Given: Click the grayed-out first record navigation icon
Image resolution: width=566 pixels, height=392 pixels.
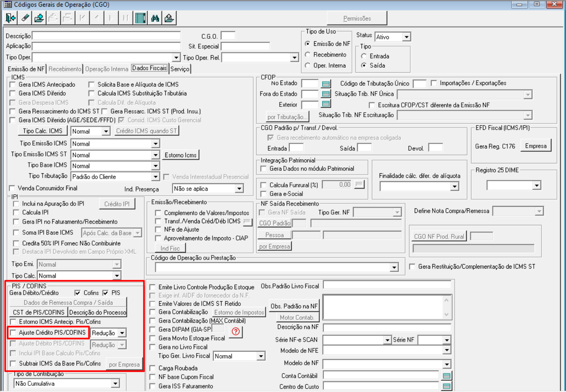Looking at the screenshot, I should pyautogui.click(x=83, y=18).
